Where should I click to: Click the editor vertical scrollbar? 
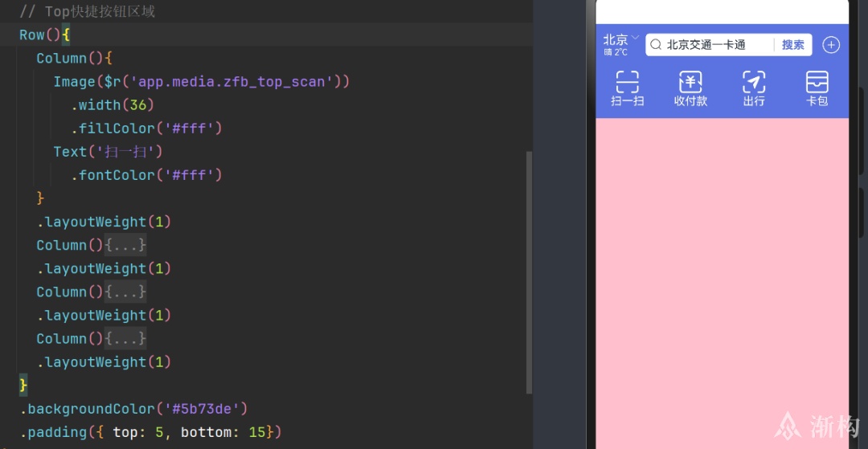pos(529,272)
